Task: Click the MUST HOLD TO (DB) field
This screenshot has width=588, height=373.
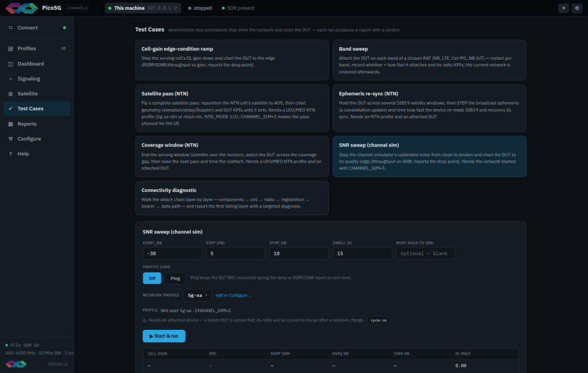Action: (425, 253)
